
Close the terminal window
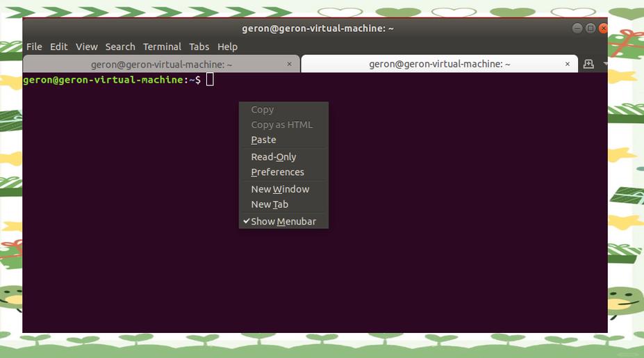(603, 29)
